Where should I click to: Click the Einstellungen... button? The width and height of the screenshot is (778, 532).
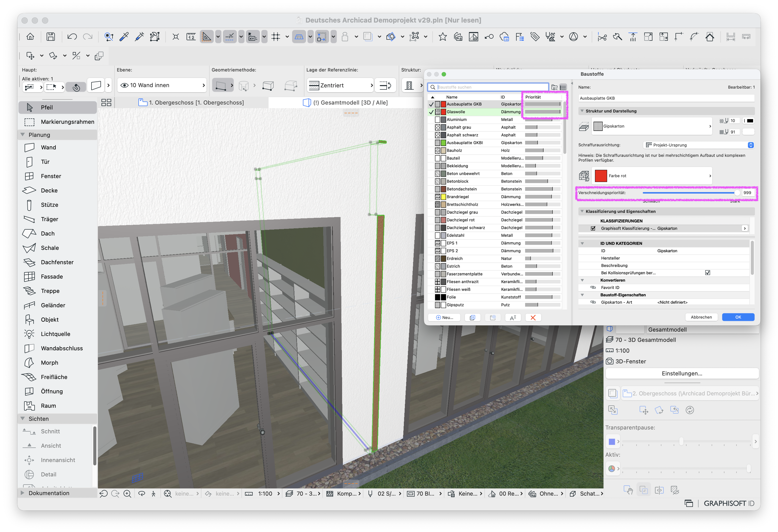click(682, 373)
